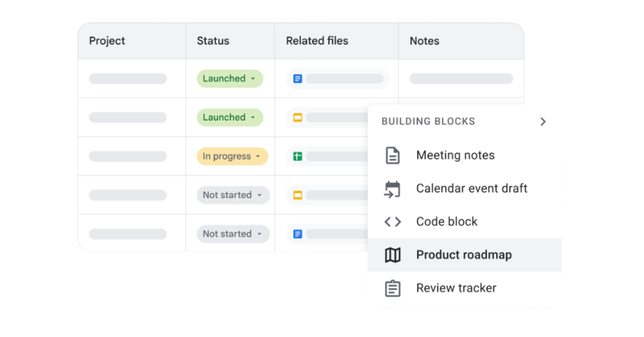Open the Docs file chip in last row
Screen dimensions: 644x337
(327, 234)
